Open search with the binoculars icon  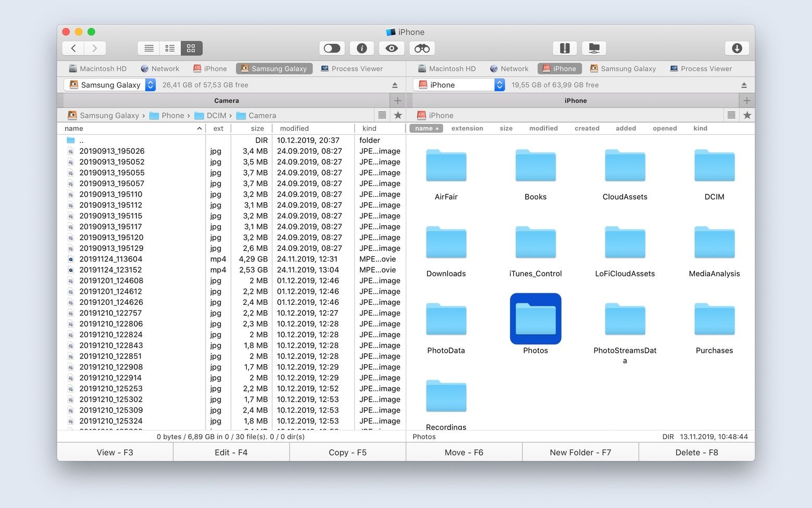point(422,48)
